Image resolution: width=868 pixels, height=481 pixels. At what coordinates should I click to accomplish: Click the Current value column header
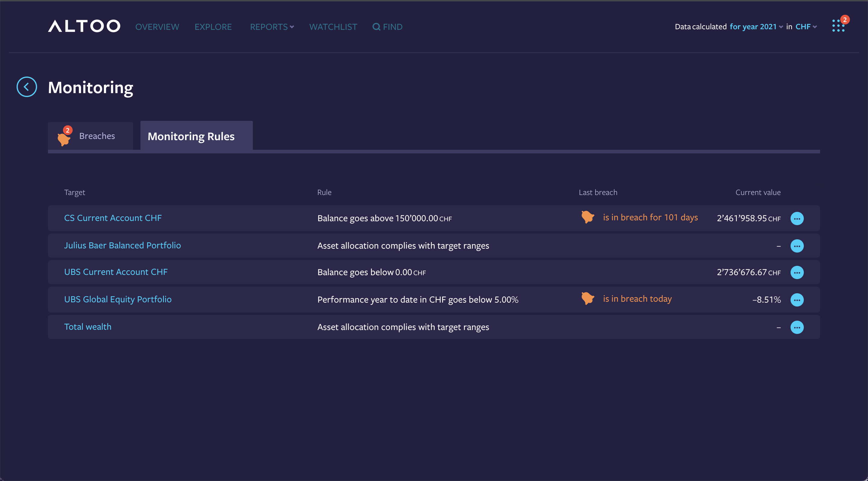pyautogui.click(x=758, y=192)
